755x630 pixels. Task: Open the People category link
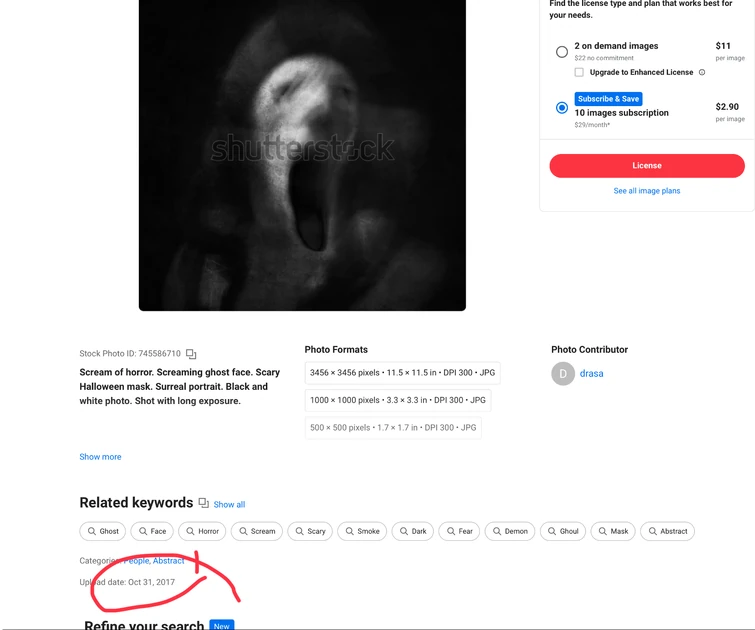137,561
